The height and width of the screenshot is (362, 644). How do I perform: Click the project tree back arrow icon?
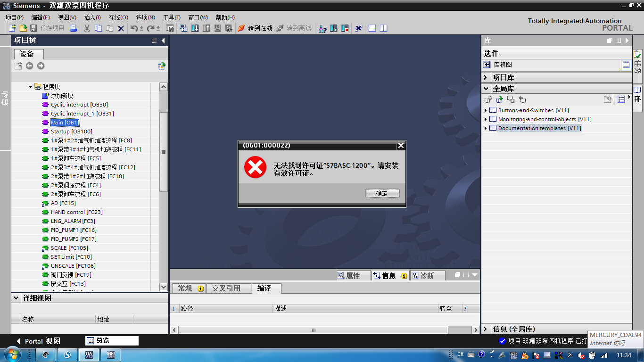[30, 66]
